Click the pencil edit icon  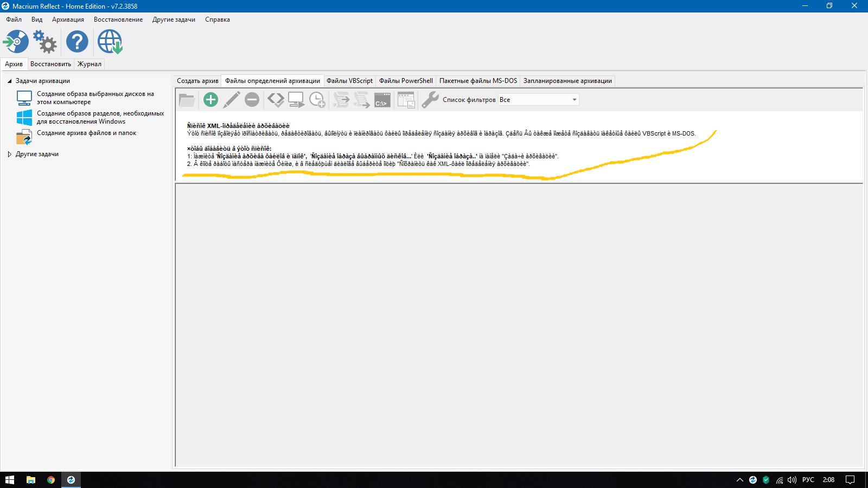pyautogui.click(x=232, y=100)
